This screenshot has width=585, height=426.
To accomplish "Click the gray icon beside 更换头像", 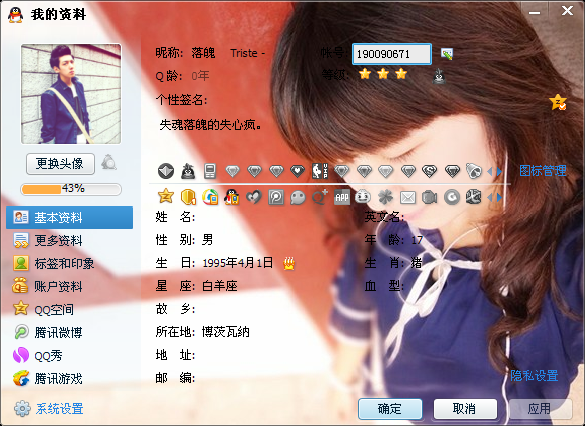I will [109, 163].
